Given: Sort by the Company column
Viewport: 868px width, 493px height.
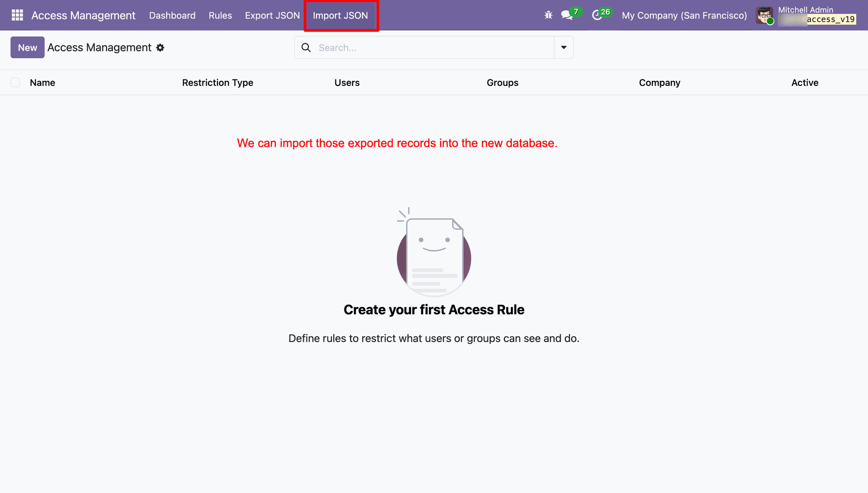Looking at the screenshot, I should click(x=659, y=83).
